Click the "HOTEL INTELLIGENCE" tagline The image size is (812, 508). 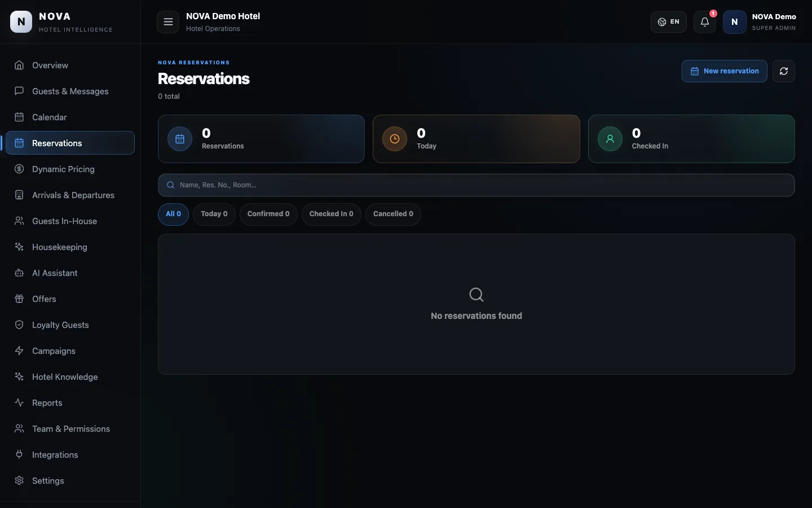click(x=76, y=29)
